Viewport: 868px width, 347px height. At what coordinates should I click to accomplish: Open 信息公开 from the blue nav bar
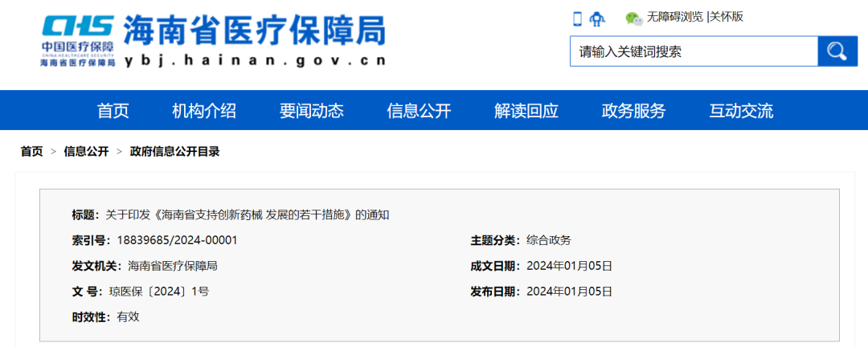tap(419, 111)
